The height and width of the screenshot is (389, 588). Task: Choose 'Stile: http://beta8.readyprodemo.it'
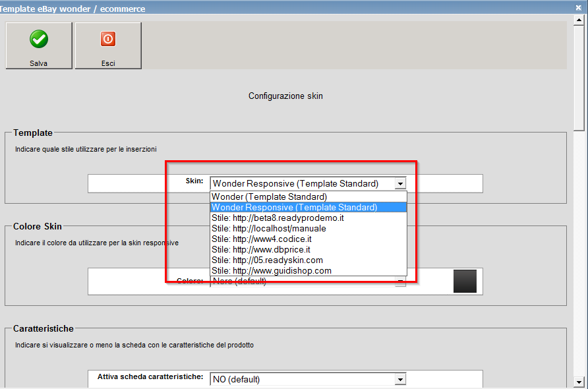tap(309, 218)
